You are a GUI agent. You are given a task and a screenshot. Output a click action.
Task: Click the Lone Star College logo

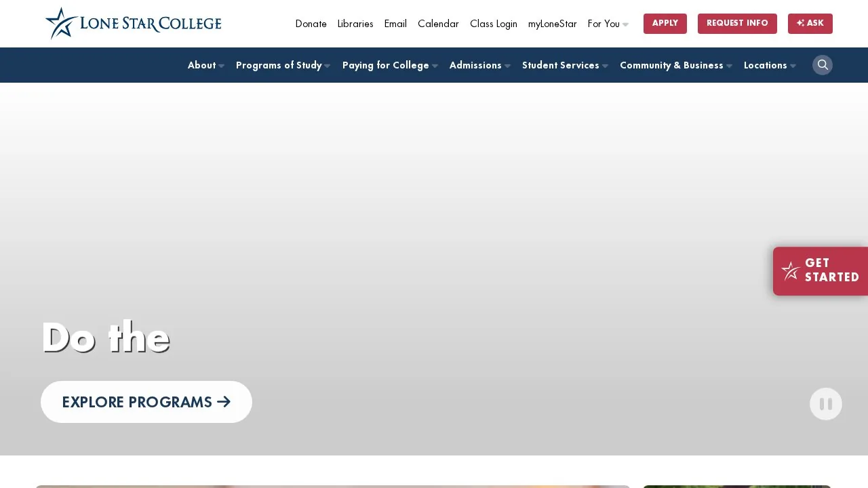(x=134, y=23)
